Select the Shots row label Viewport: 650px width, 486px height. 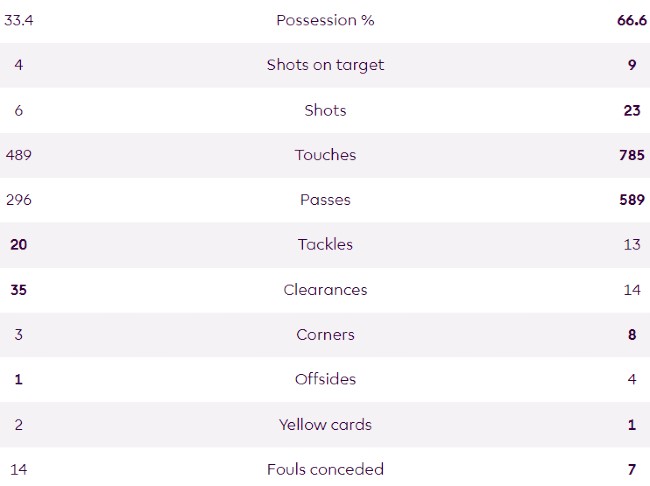(x=325, y=110)
